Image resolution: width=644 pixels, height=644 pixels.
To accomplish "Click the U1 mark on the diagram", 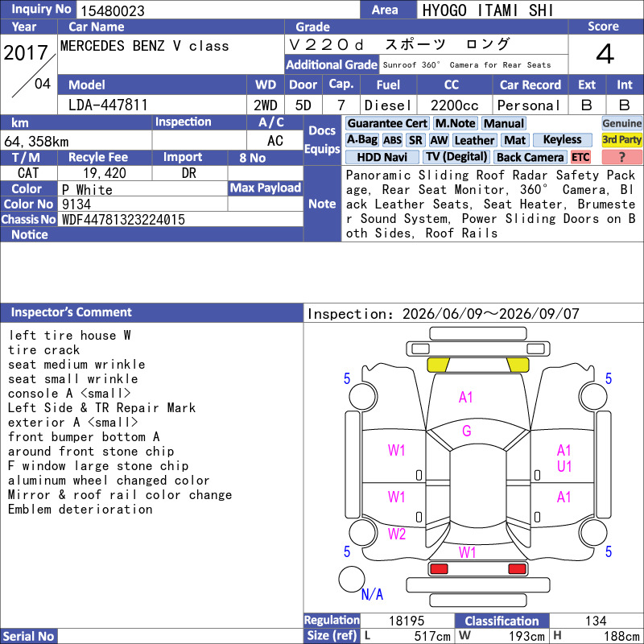I will click(564, 466).
